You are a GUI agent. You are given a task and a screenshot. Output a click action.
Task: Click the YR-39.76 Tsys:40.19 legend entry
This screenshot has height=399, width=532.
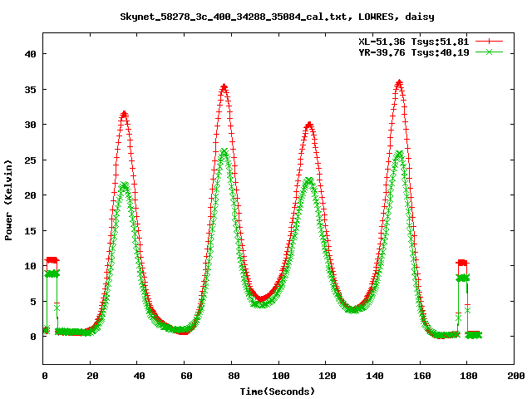(x=414, y=52)
